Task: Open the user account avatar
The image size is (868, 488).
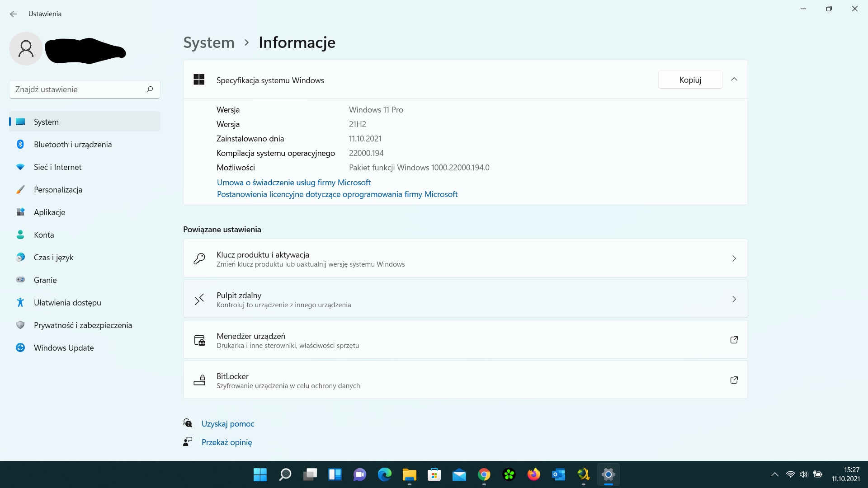Action: (x=26, y=48)
